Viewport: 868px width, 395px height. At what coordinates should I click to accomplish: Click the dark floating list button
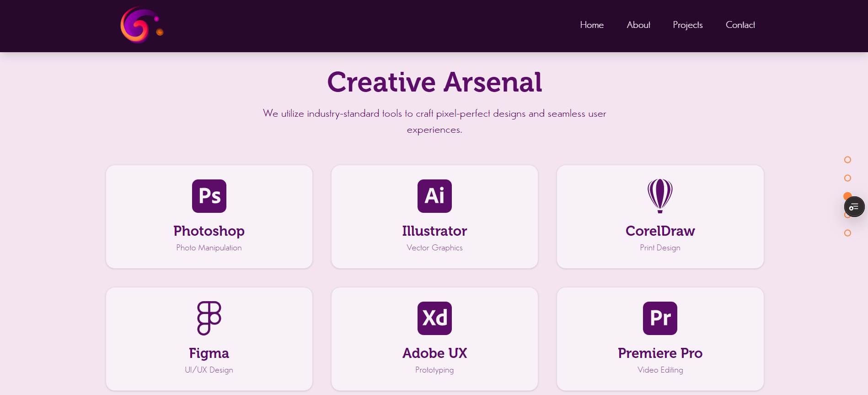(x=854, y=207)
